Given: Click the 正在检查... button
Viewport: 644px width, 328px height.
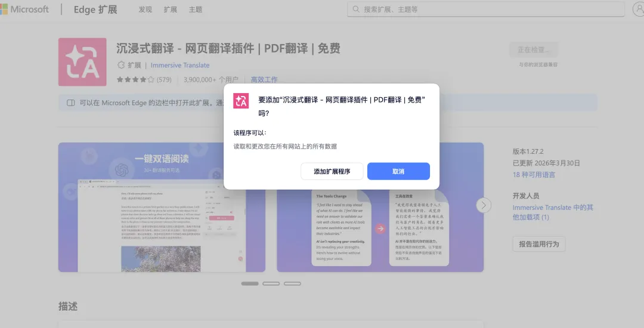Looking at the screenshot, I should tap(534, 49).
